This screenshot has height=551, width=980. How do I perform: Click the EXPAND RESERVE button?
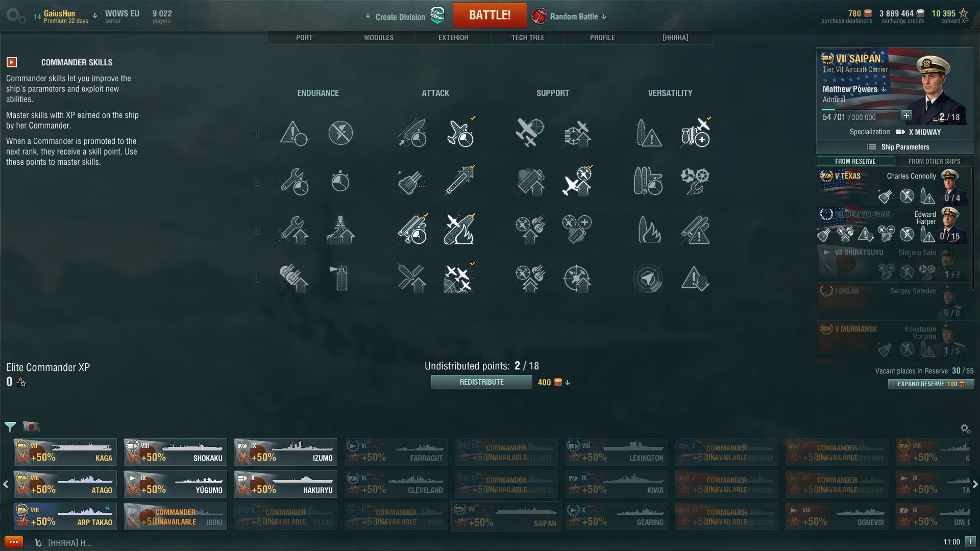click(x=931, y=384)
